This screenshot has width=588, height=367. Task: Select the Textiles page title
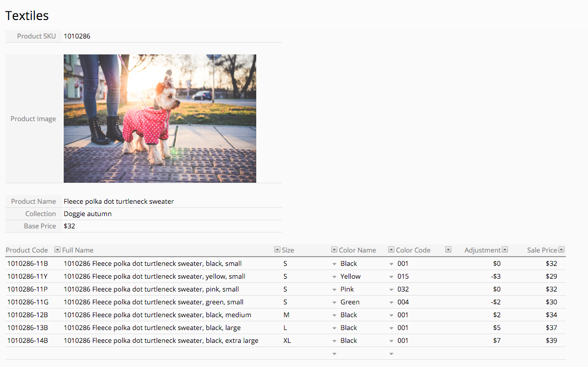[27, 15]
